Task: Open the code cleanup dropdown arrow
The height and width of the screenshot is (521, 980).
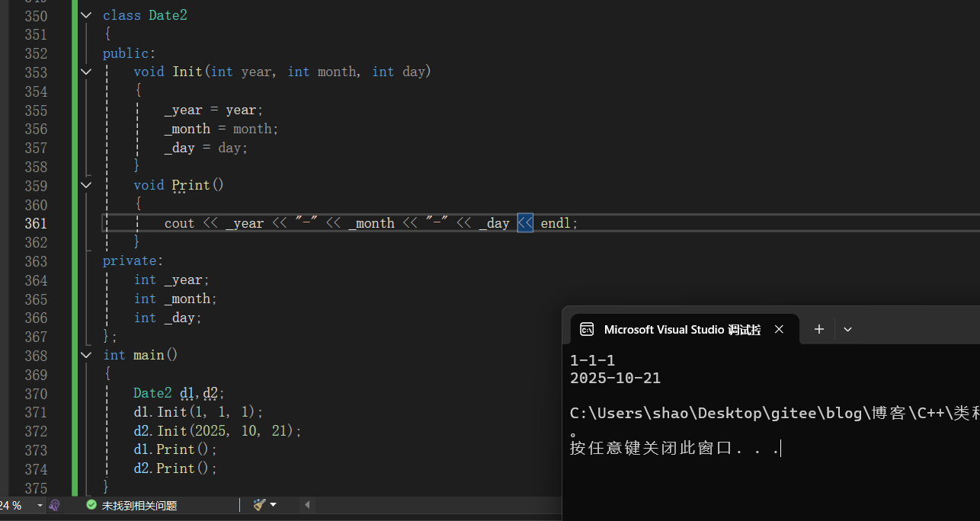Action: (274, 505)
